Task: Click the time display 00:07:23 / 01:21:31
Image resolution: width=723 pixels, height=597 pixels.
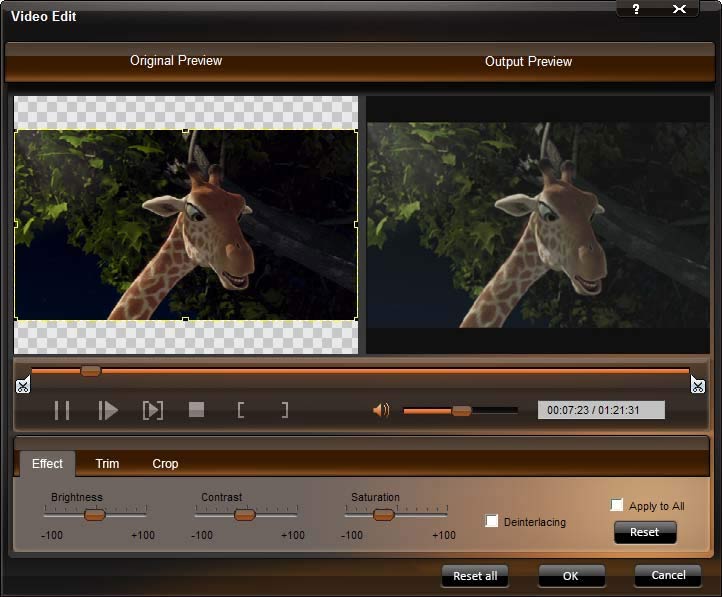Action: (601, 410)
